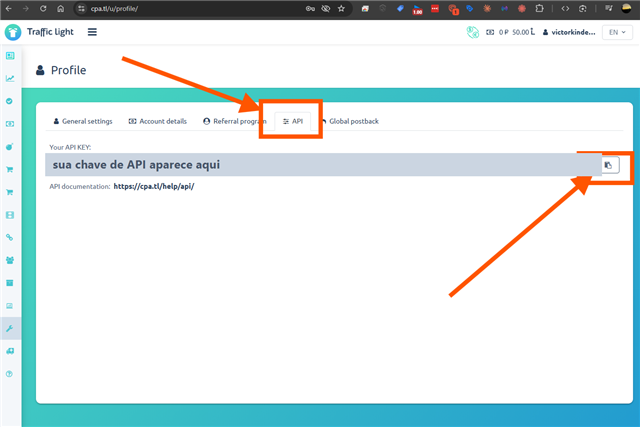Click the 'Your API KEY:' label
Viewport: 640px width, 427px height.
70,147
